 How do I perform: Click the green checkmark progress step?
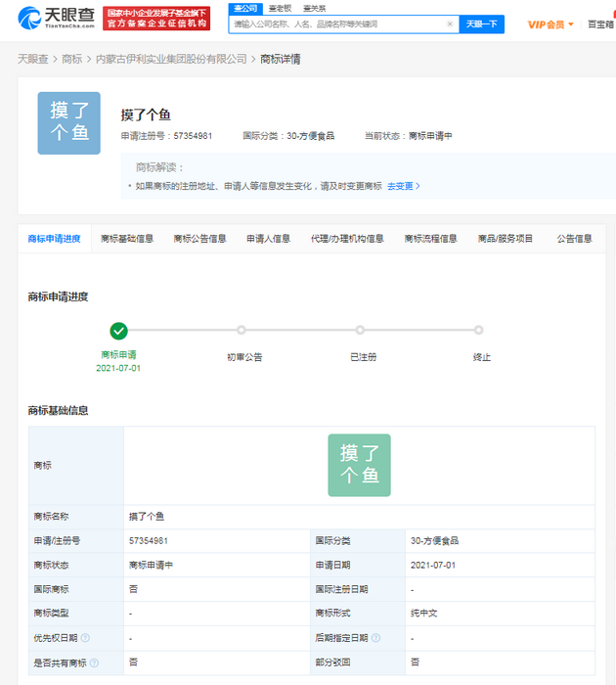click(118, 331)
